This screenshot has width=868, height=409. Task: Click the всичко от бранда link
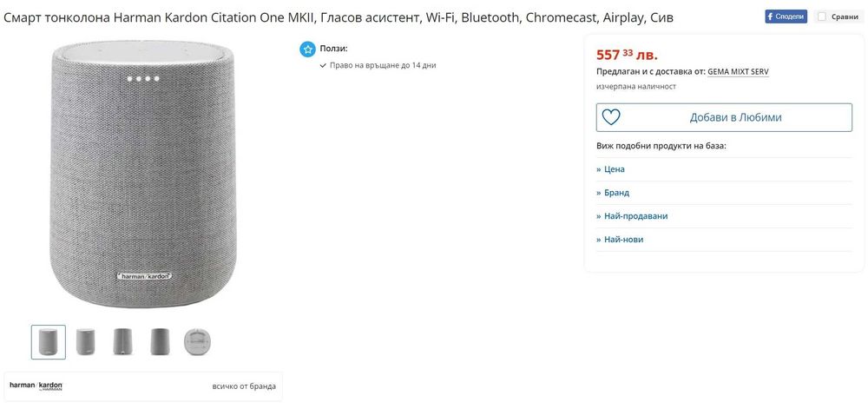tap(244, 386)
